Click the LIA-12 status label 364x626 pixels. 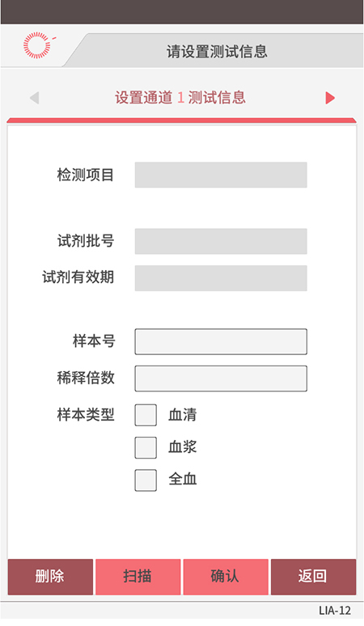pyautogui.click(x=335, y=611)
